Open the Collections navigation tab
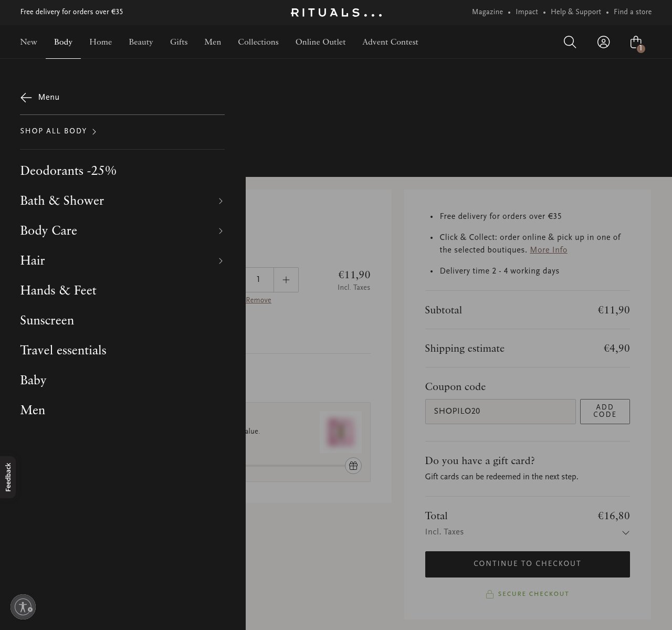 [258, 42]
